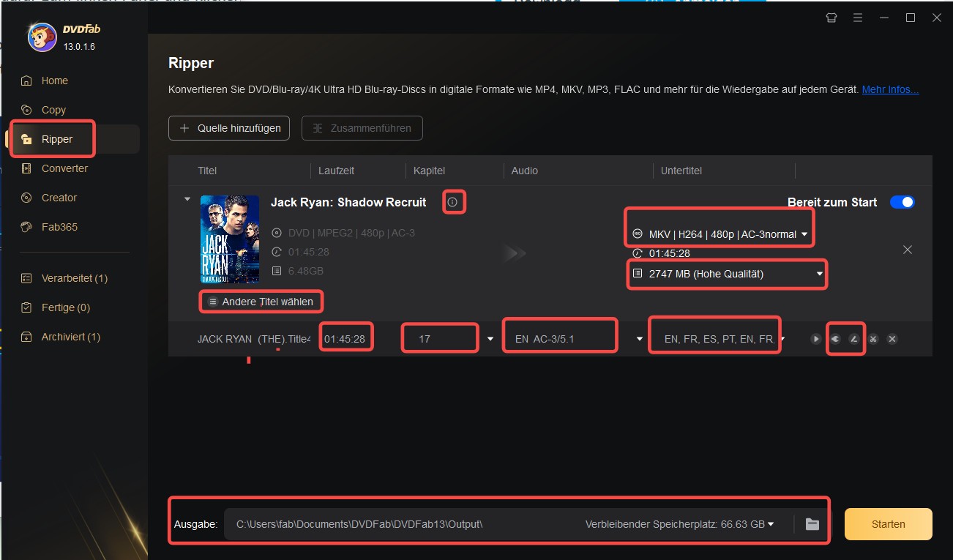
Task: Show Fertige (0) task list
Action: point(65,307)
